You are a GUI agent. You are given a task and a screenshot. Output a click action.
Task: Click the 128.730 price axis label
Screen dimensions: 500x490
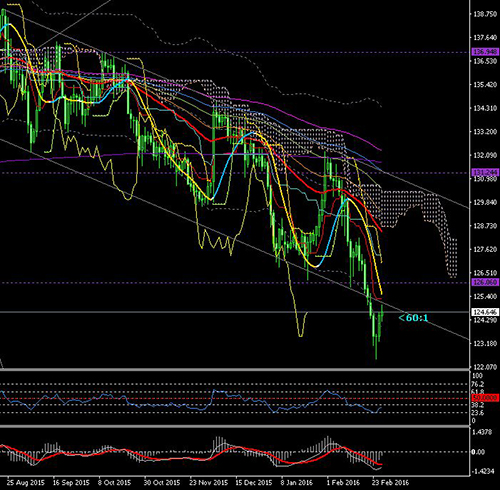[485, 226]
